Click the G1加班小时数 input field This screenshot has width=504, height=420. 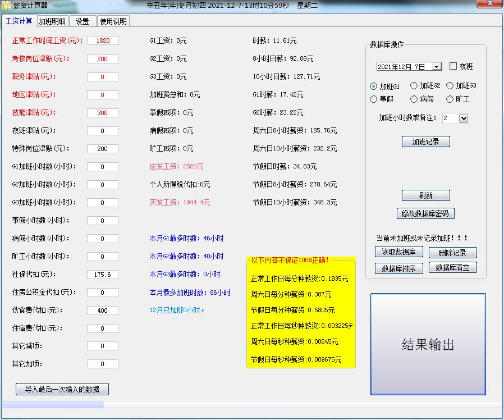pyautogui.click(x=103, y=167)
